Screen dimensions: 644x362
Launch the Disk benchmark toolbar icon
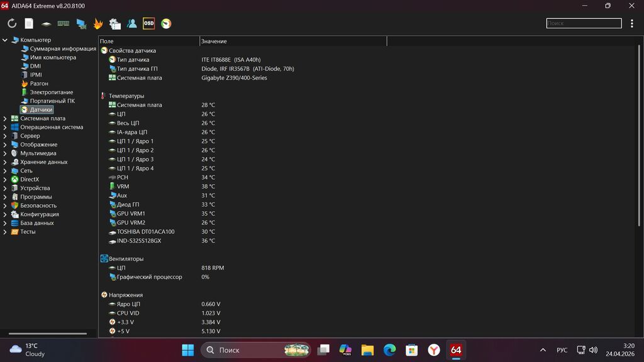46,24
